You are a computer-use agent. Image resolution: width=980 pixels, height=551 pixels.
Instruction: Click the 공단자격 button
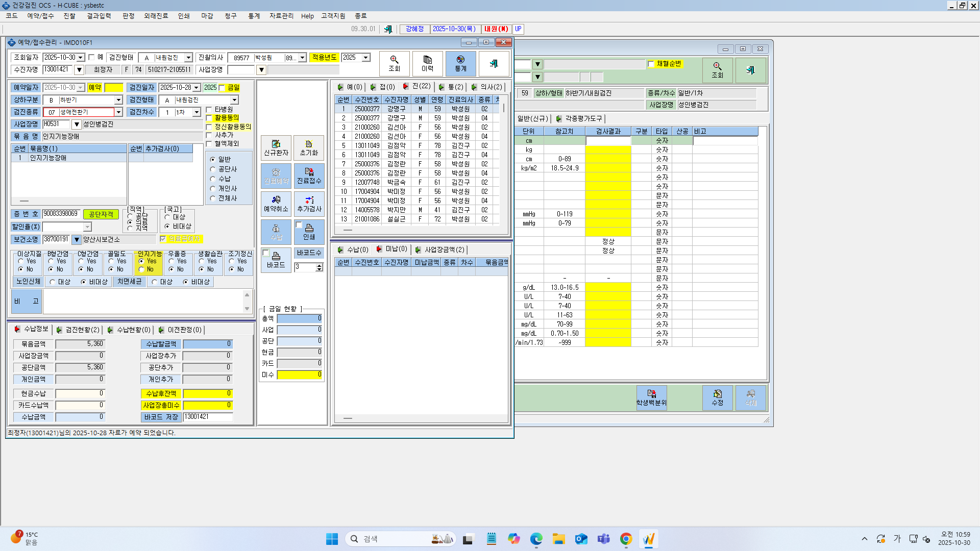(101, 214)
